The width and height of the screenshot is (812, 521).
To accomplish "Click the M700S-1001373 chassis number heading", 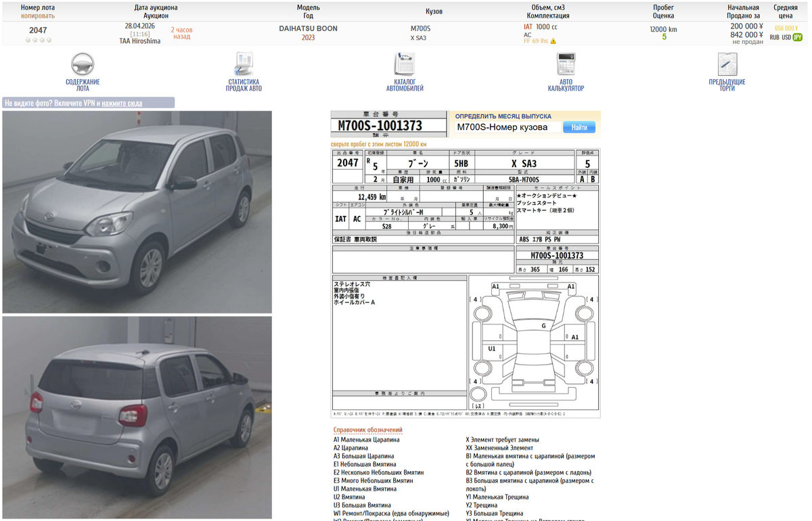I will pos(389,126).
